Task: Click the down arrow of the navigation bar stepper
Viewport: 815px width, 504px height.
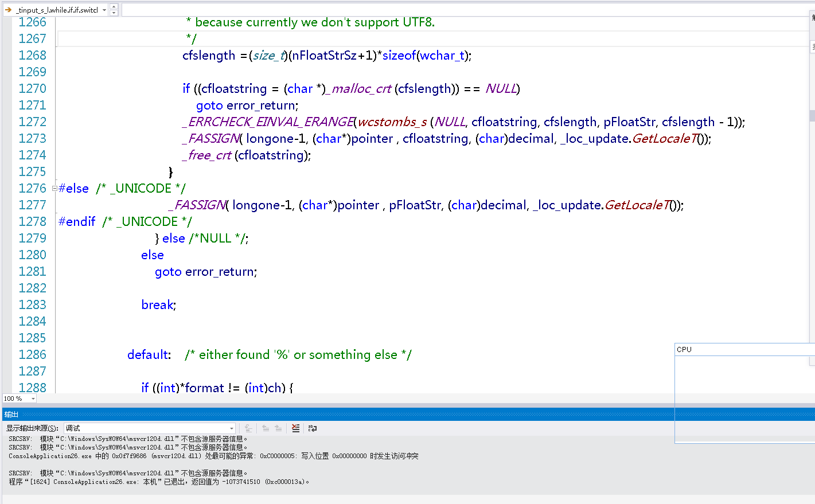Action: [x=114, y=13]
